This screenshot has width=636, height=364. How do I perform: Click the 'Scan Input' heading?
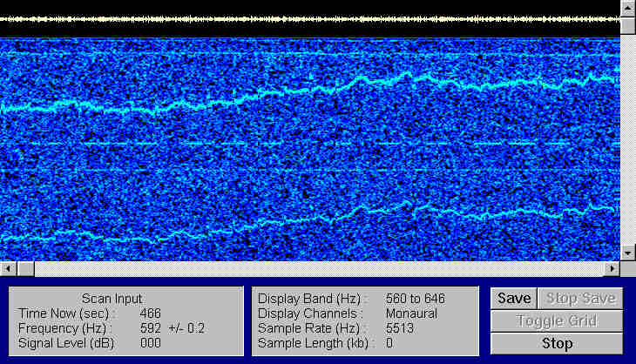pos(112,299)
